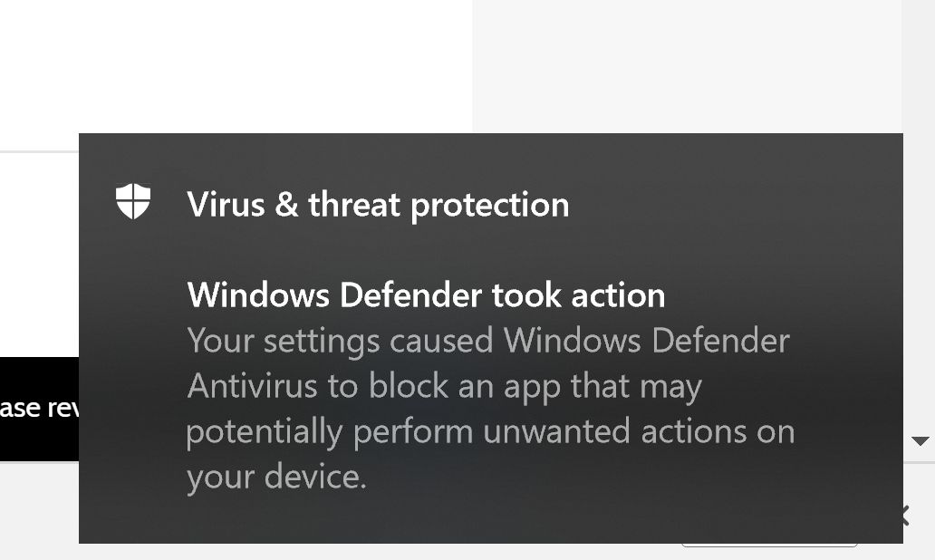
Task: Click the word 'Antivirus' in the notification body
Action: click(x=252, y=387)
